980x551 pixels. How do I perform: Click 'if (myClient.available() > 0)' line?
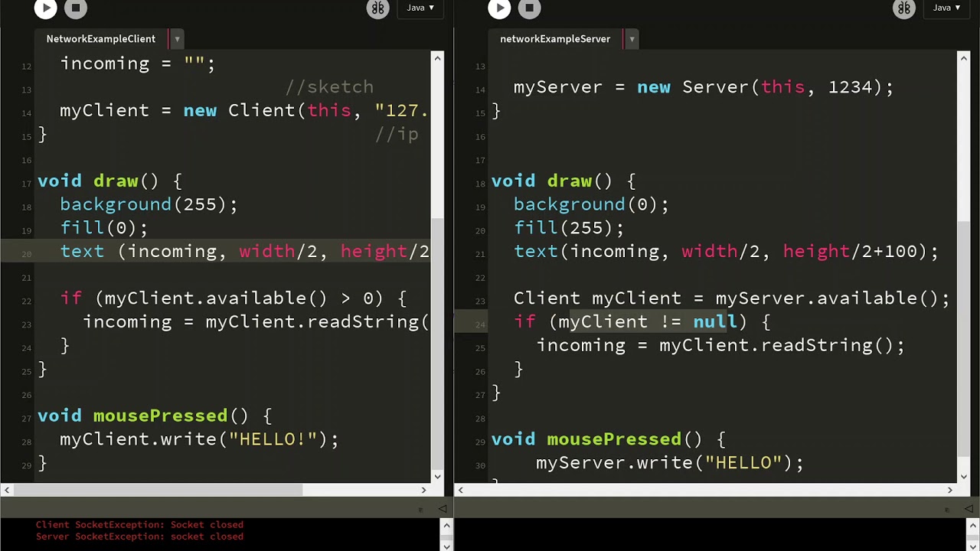(233, 298)
